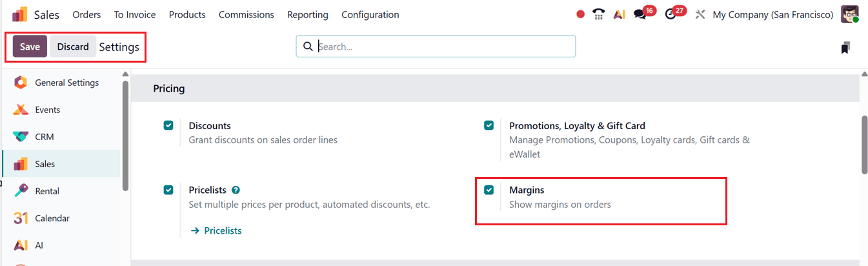Follow the Pricelists arrow link
Image resolution: width=868 pixels, height=266 pixels.
click(x=216, y=230)
